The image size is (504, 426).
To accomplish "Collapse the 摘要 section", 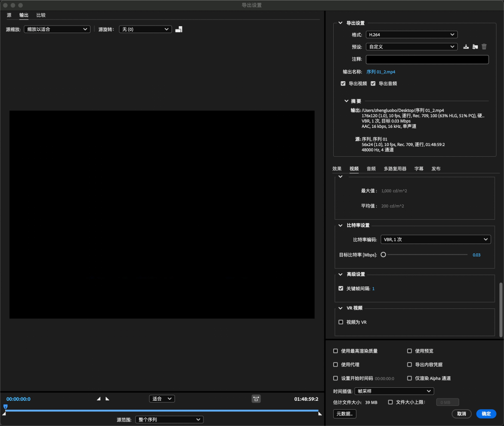I will (346, 101).
